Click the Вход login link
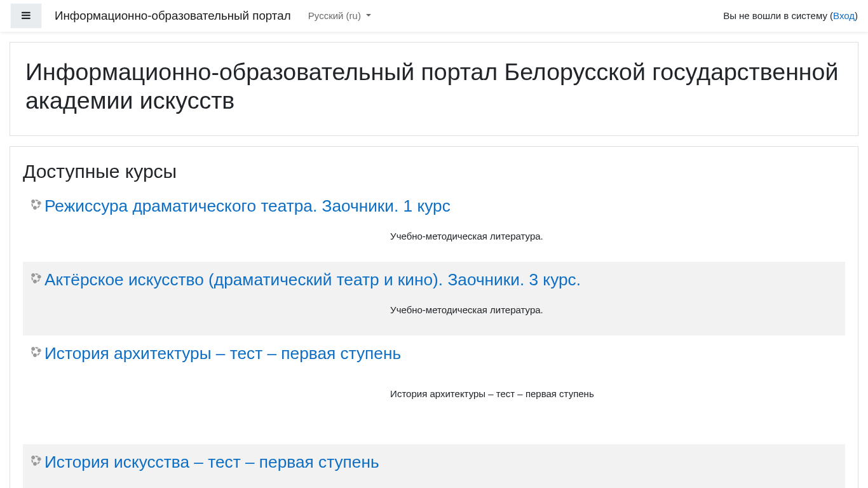The image size is (868, 488). pyautogui.click(x=843, y=16)
